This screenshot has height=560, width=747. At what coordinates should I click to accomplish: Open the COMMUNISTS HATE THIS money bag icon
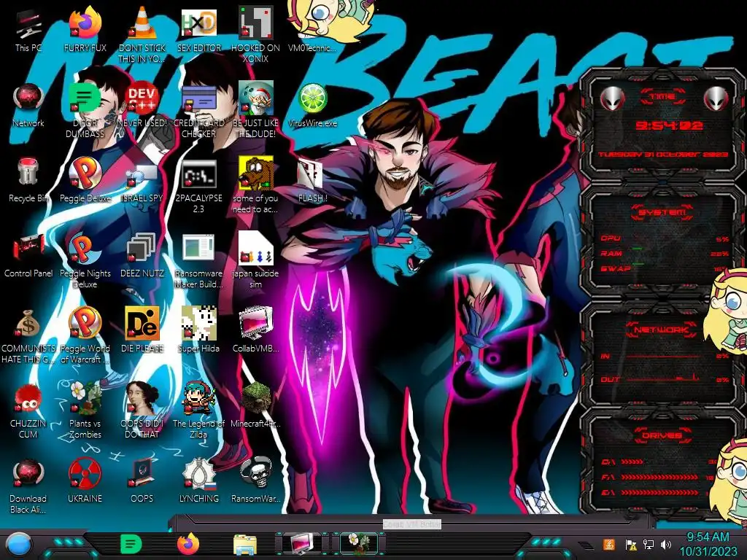pyautogui.click(x=28, y=324)
